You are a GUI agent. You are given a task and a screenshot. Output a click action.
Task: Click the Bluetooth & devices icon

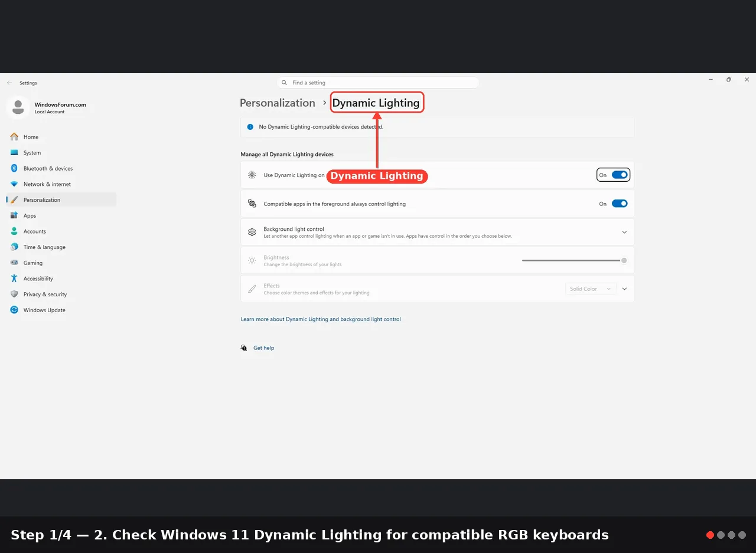14,168
